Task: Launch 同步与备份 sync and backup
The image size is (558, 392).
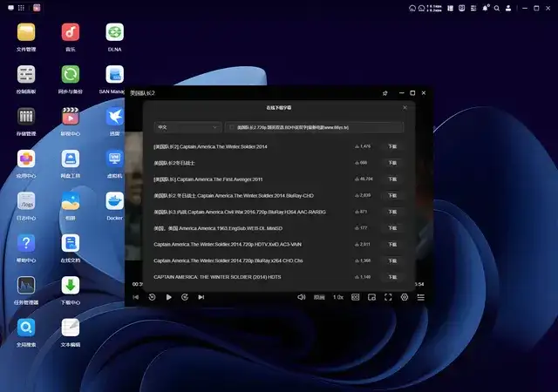Action: tap(70, 74)
